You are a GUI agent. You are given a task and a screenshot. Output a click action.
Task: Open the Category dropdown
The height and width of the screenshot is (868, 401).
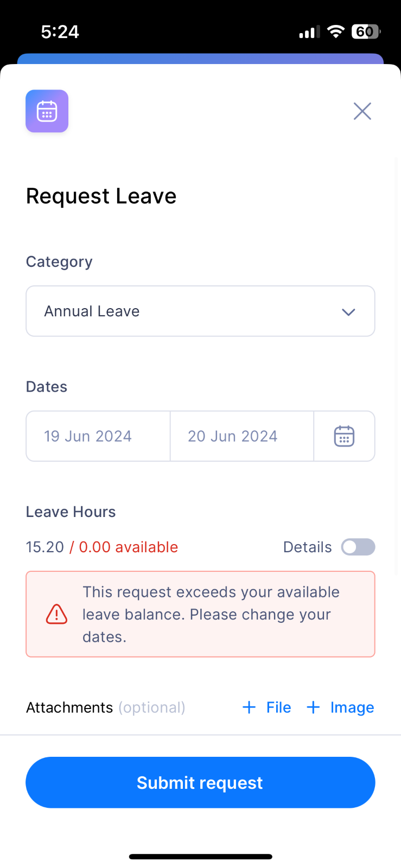pos(200,311)
